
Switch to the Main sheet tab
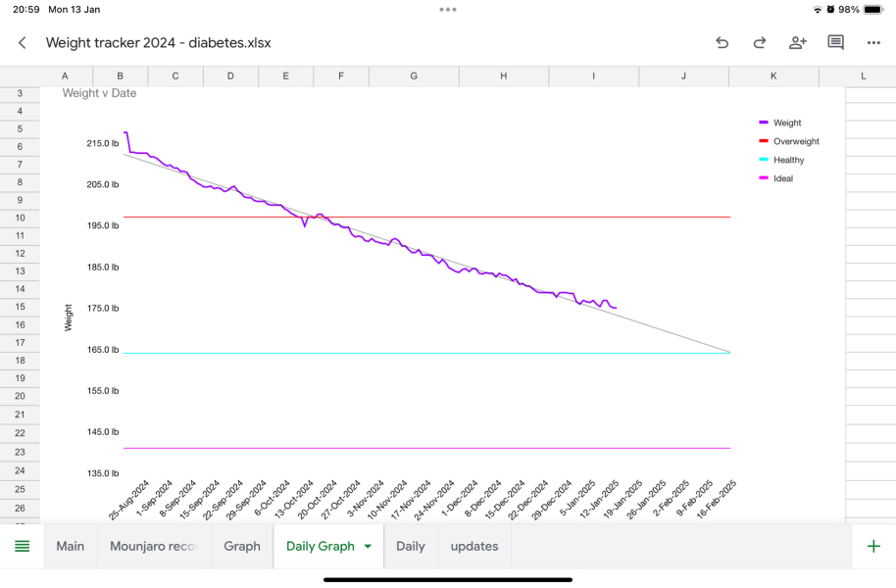click(71, 546)
